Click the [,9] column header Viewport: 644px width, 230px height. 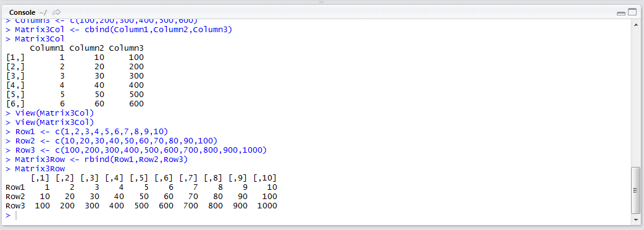point(238,178)
